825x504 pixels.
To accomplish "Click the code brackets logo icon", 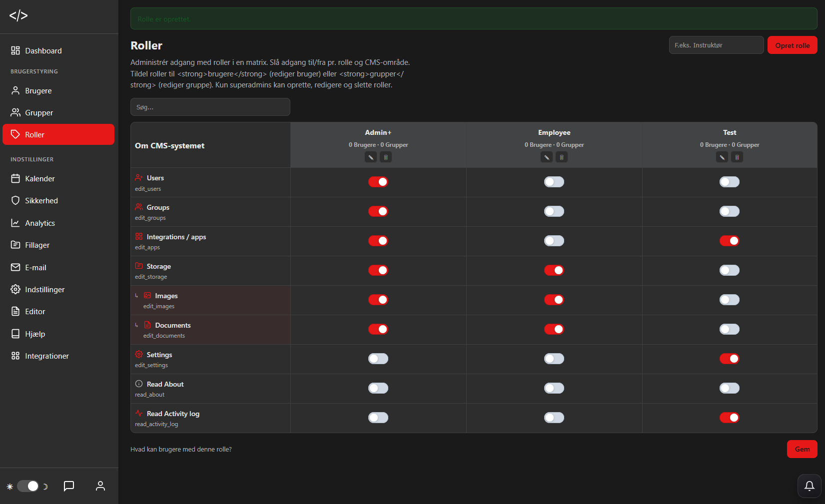I will click(18, 15).
